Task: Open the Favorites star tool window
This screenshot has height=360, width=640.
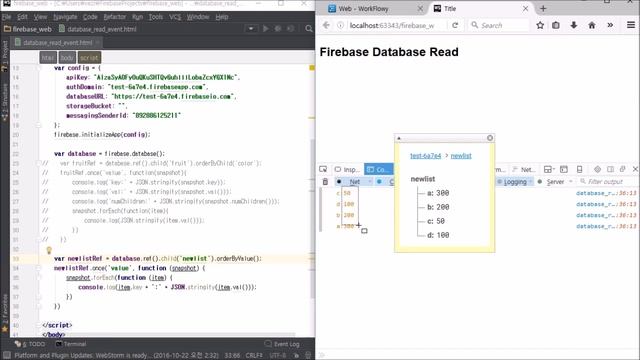Action: pos(4,313)
